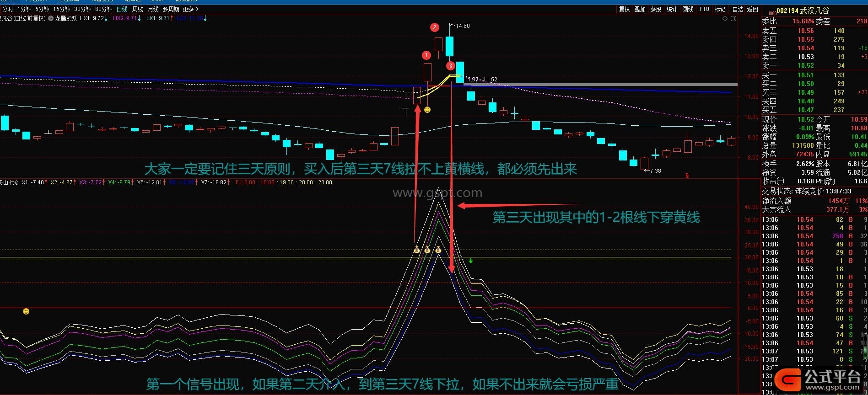Switch to the 1分钟 period
The height and width of the screenshot is (395, 868).
pyautogui.click(x=24, y=9)
